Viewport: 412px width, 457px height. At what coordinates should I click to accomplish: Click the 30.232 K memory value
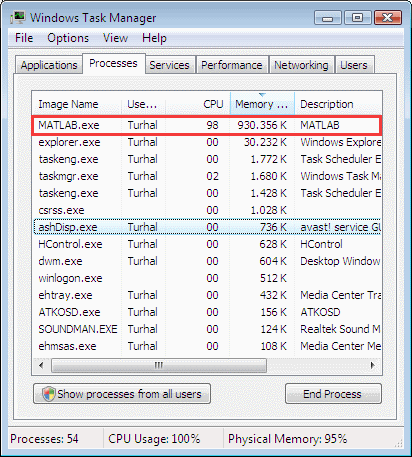[265, 142]
